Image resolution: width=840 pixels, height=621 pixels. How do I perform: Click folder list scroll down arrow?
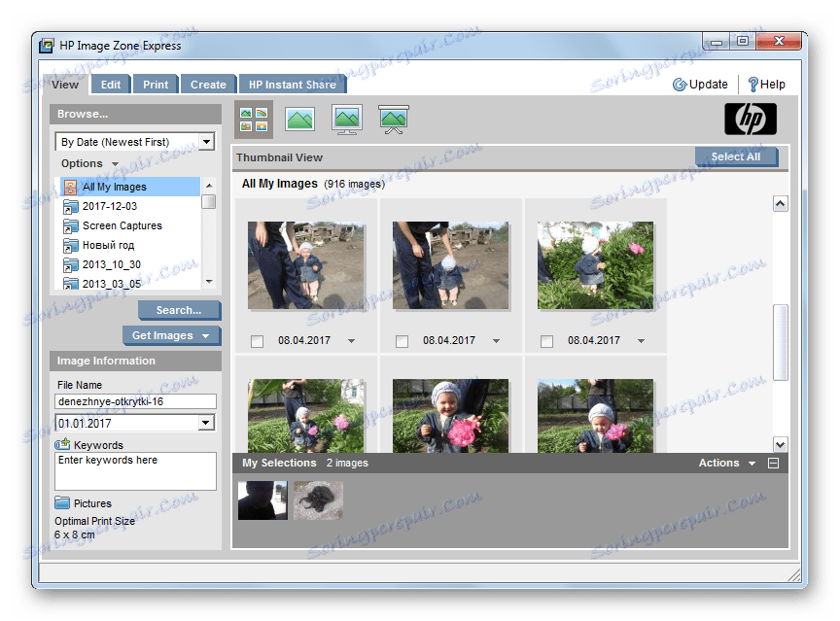pos(209,282)
